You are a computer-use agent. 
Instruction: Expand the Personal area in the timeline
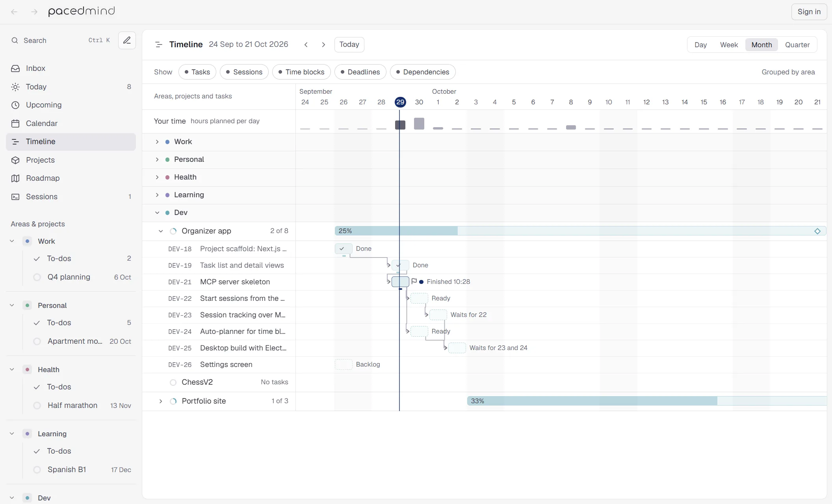(x=157, y=159)
